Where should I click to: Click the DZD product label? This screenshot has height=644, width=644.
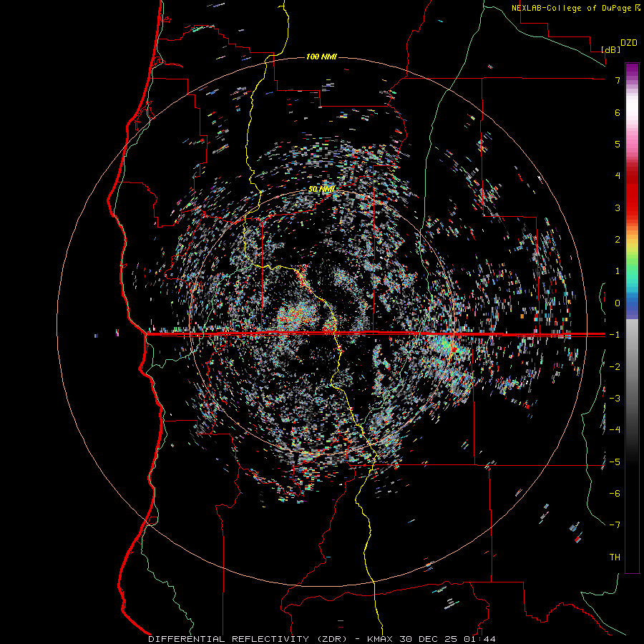[x=628, y=43]
